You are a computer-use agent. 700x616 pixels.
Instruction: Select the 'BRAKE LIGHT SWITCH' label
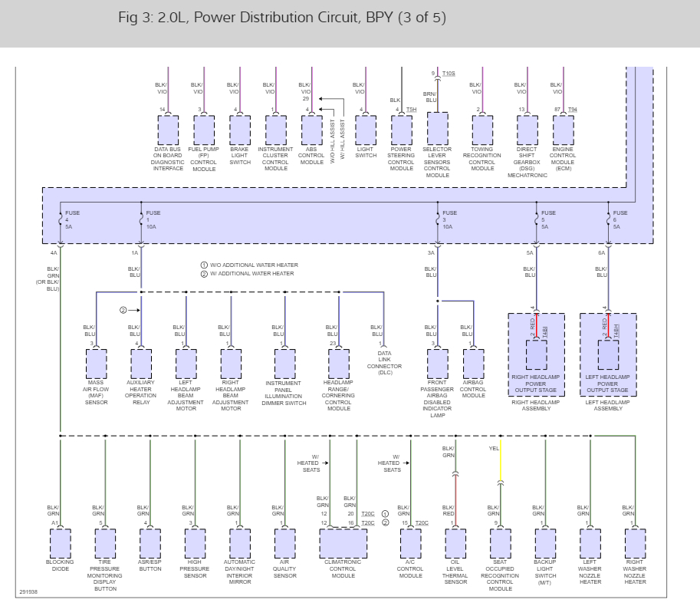[x=240, y=156]
